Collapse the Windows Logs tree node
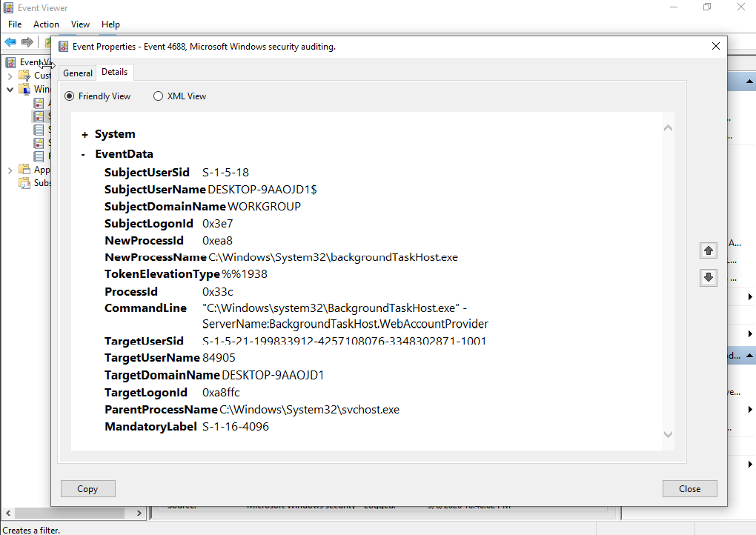756x535 pixels. click(10, 89)
